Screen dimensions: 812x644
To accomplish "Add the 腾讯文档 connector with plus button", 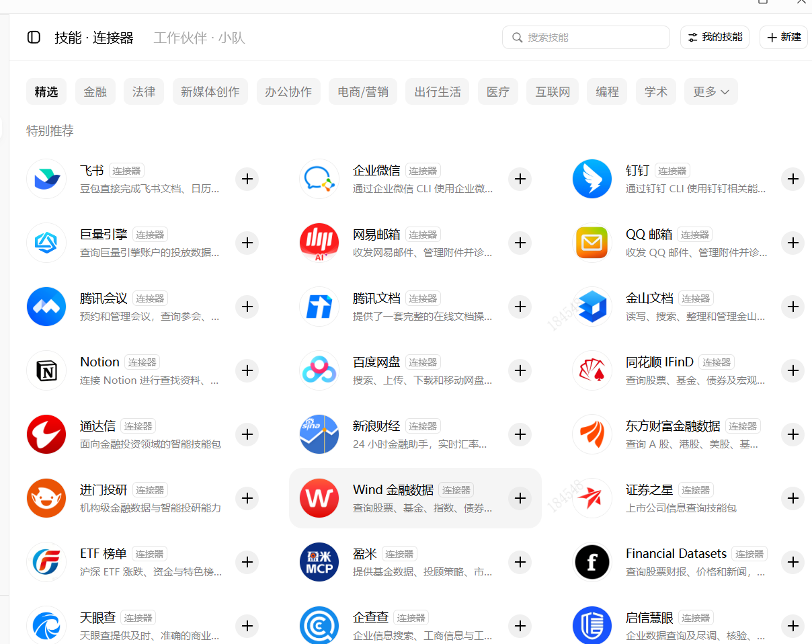I will click(520, 307).
